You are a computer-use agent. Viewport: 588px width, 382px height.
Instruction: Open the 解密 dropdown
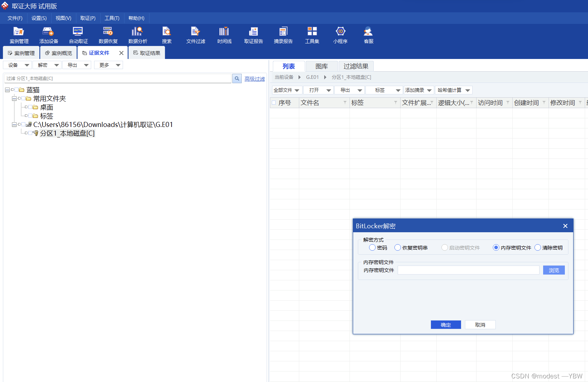tap(47, 65)
